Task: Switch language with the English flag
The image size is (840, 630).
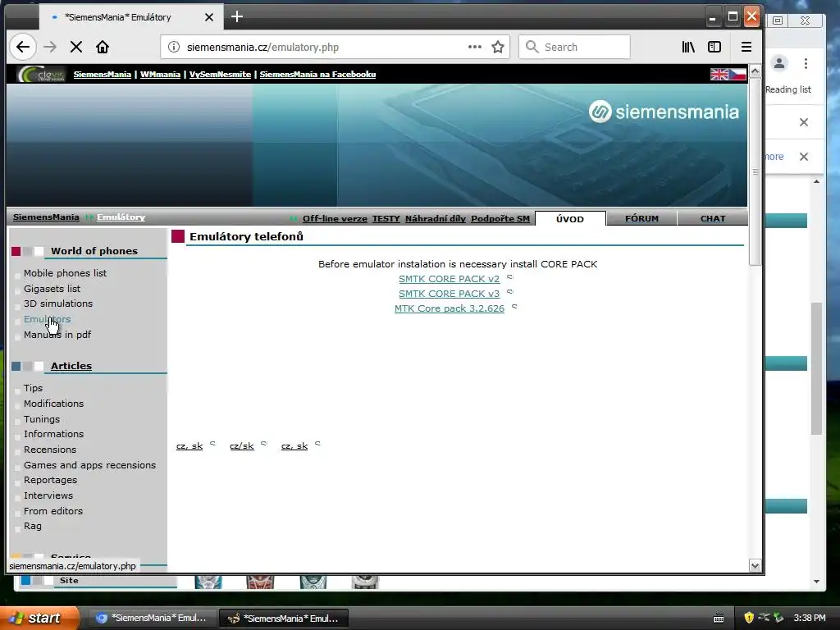Action: coord(719,75)
